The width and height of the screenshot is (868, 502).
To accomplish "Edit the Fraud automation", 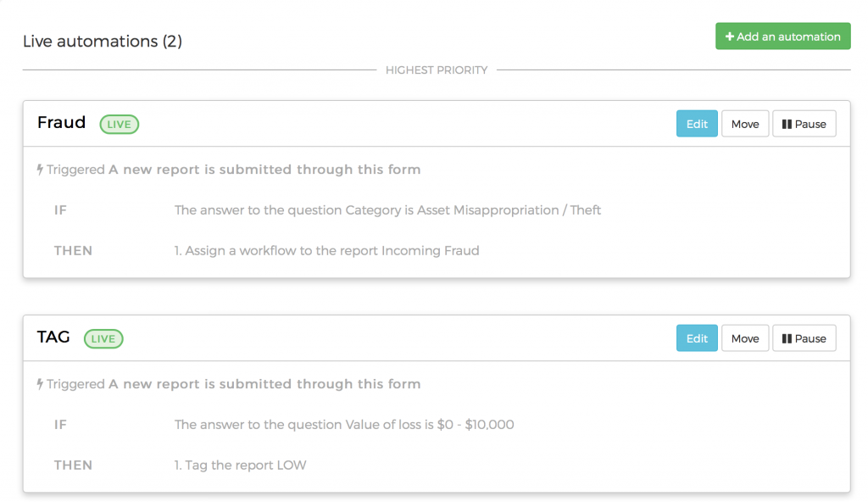I will 697,123.
